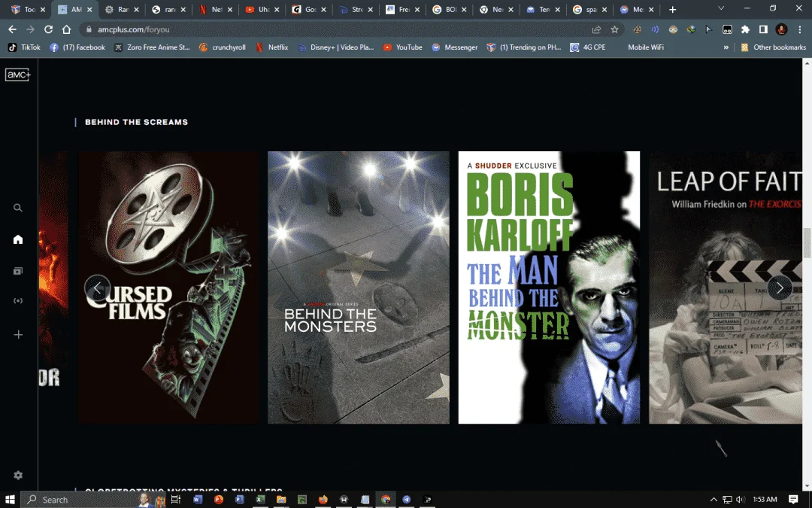The height and width of the screenshot is (508, 812).
Task: Open the stacked-screens library icon in sidebar
Action: coord(18,271)
